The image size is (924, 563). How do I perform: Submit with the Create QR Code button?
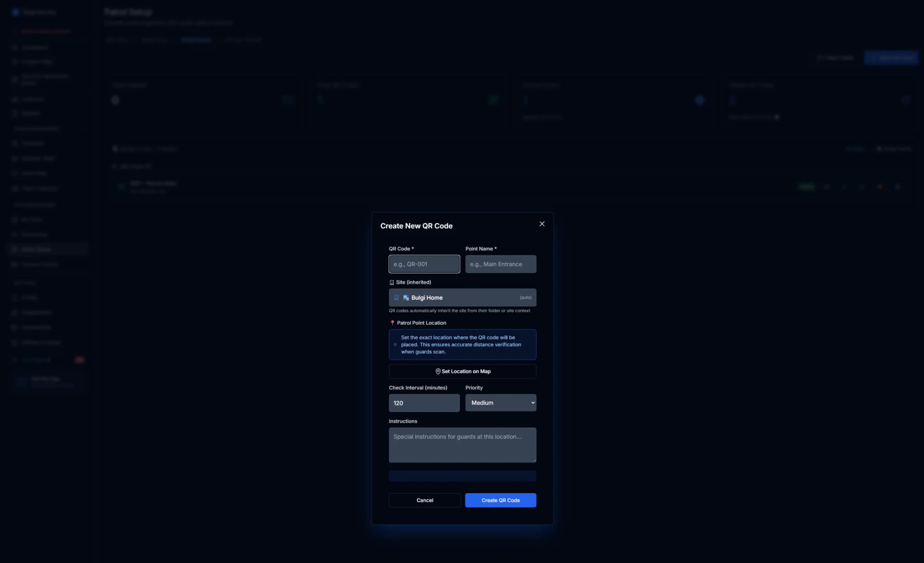click(500, 500)
